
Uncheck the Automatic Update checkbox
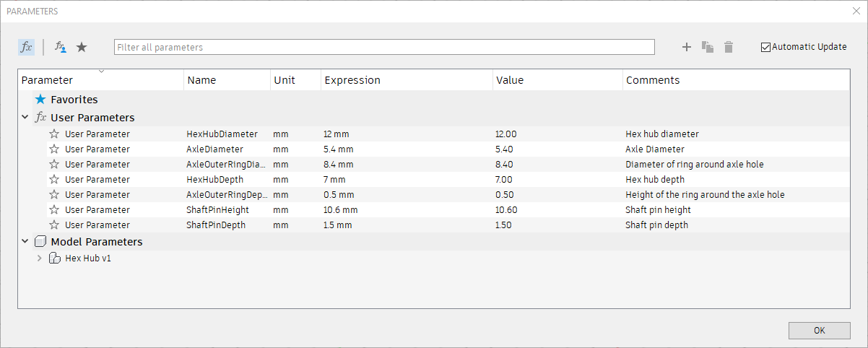click(766, 47)
